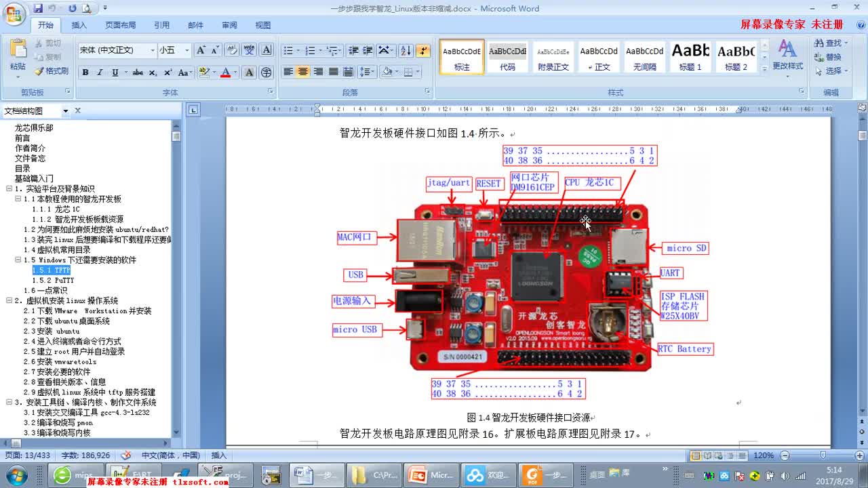
Task: Expand the styles gallery More button
Action: click(764, 68)
